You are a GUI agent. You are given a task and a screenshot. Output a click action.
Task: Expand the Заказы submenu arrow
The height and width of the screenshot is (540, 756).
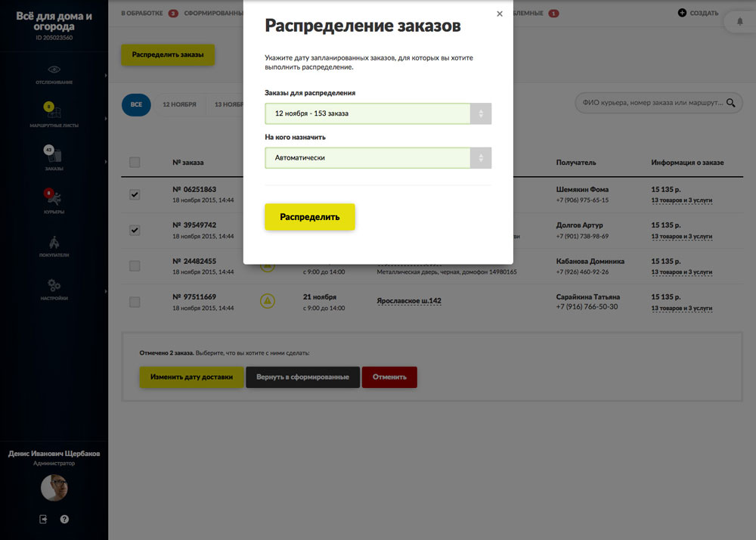pos(106,162)
